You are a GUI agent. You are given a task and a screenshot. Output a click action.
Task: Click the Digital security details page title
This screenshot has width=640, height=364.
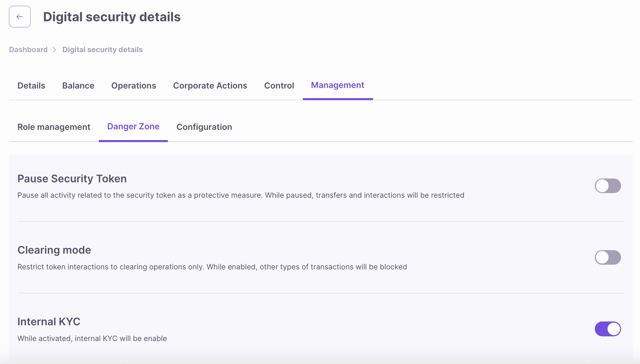(x=112, y=17)
